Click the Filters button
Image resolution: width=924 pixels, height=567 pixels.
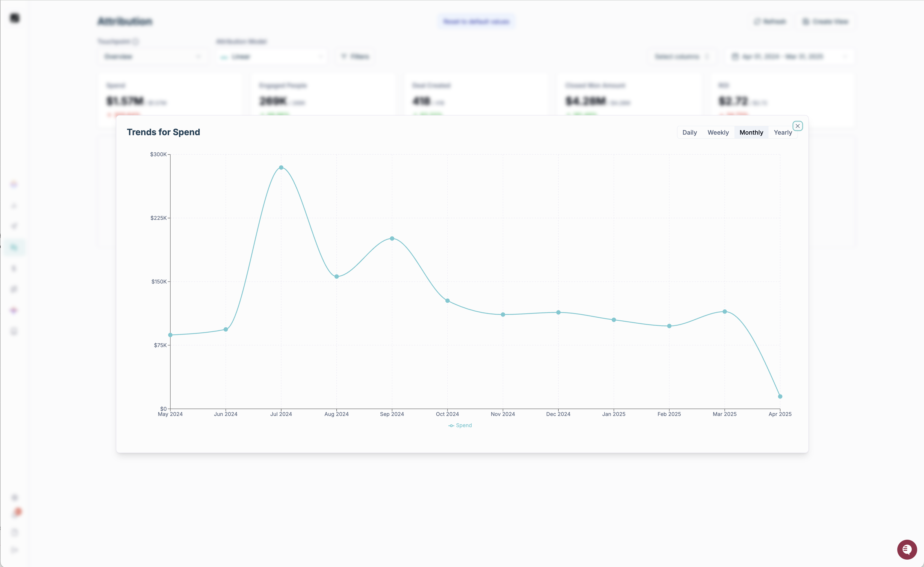355,57
